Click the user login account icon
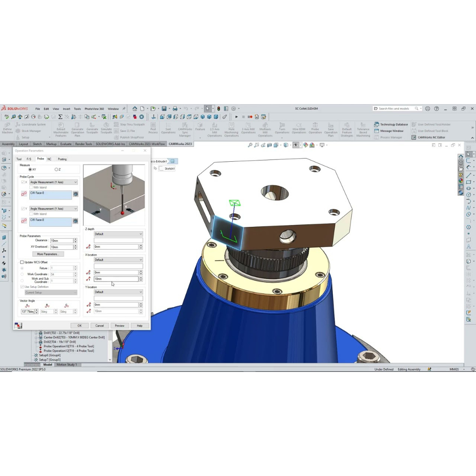This screenshot has height=476, width=476. [x=428, y=108]
